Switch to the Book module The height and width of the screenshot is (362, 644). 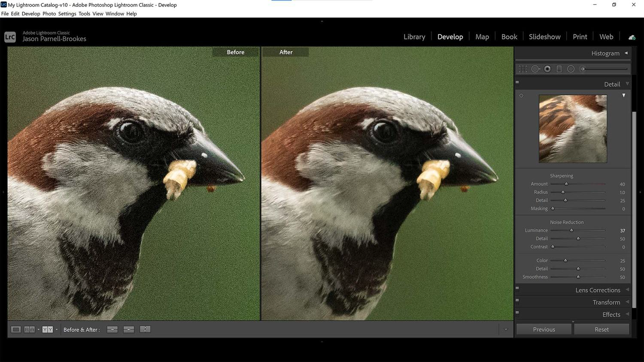(x=509, y=37)
